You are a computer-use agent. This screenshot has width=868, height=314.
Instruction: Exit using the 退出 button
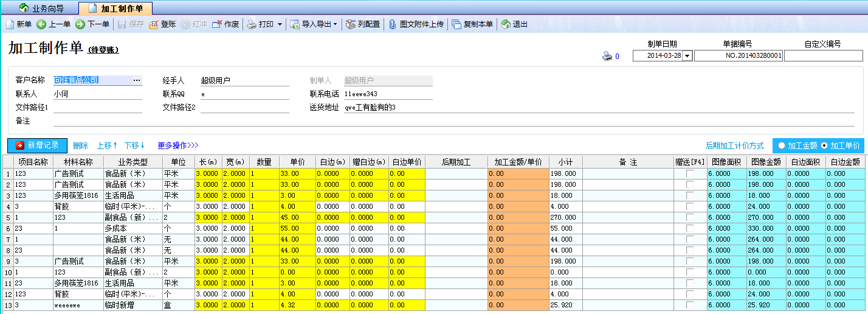click(514, 24)
